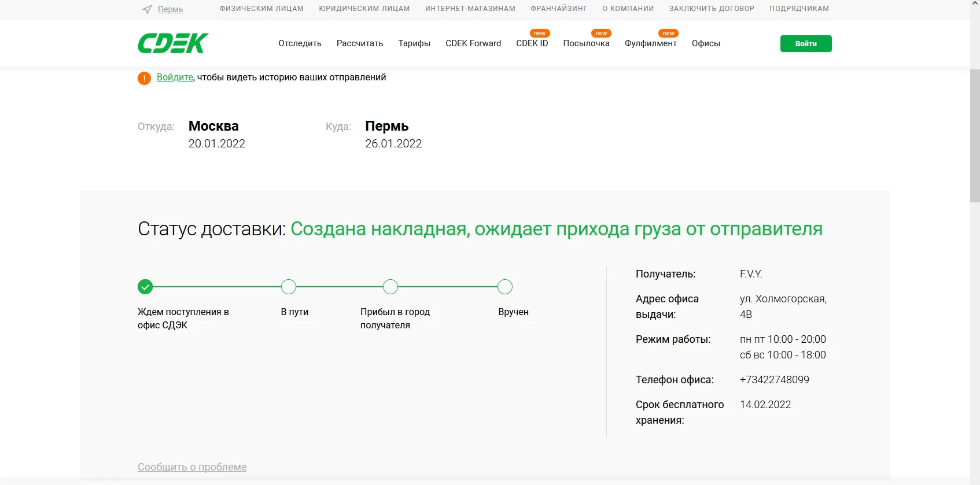Open the 'Интернет-магазинам' section

click(x=470, y=9)
